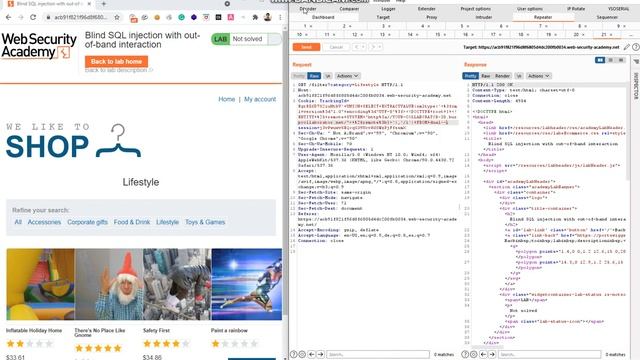Switch to the Decoder tab
Screen dimensions: 640x360
click(x=308, y=9)
